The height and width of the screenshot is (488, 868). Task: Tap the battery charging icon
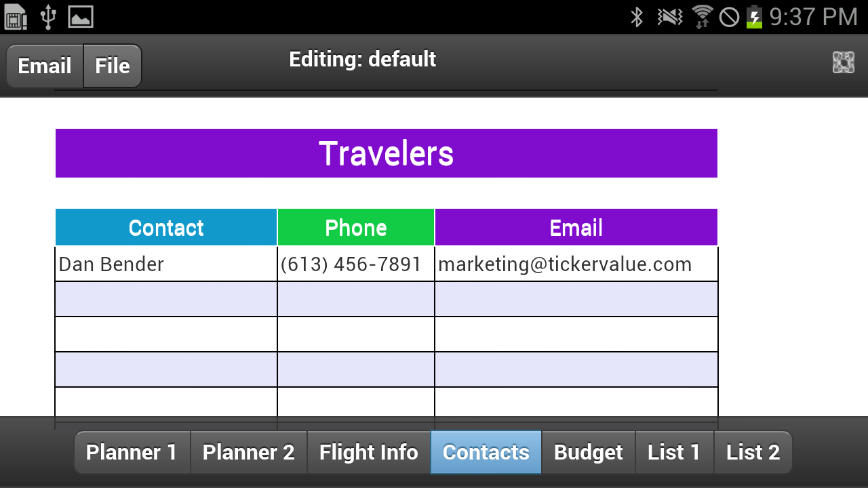tap(753, 17)
